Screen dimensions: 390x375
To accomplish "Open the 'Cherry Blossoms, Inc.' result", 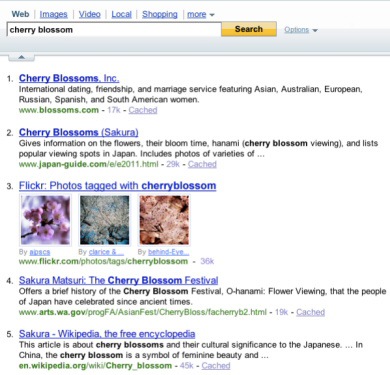I will (69, 78).
